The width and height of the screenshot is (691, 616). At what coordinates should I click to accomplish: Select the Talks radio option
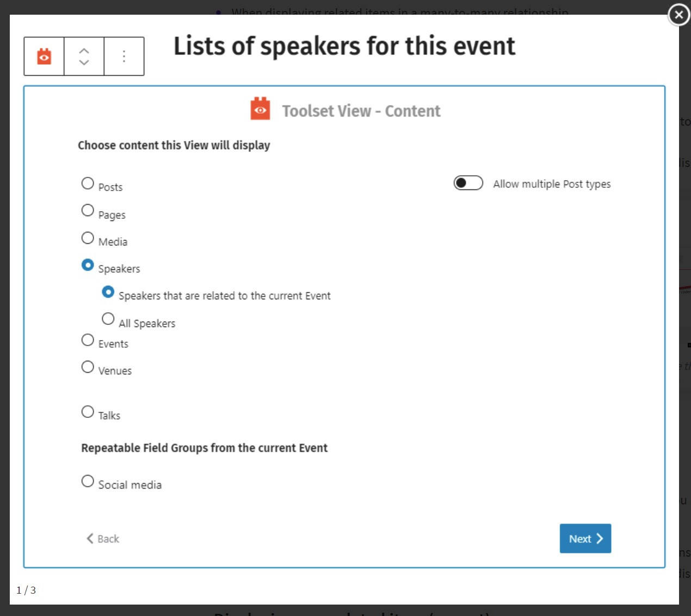(88, 411)
